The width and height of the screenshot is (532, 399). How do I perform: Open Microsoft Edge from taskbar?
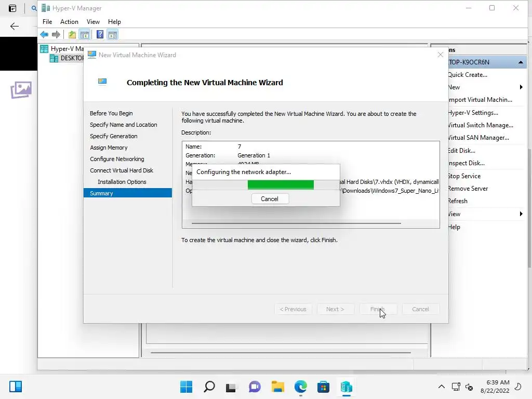(x=301, y=387)
